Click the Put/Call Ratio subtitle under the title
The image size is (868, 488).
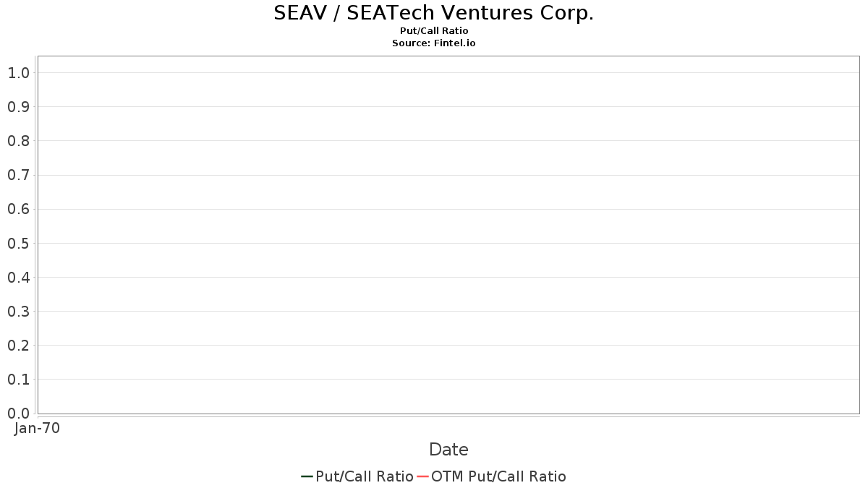[x=434, y=31]
